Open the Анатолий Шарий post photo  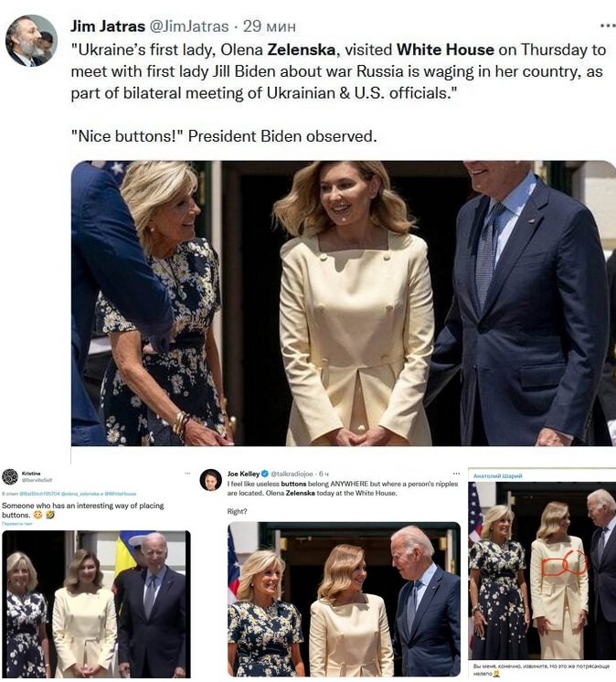click(x=542, y=570)
